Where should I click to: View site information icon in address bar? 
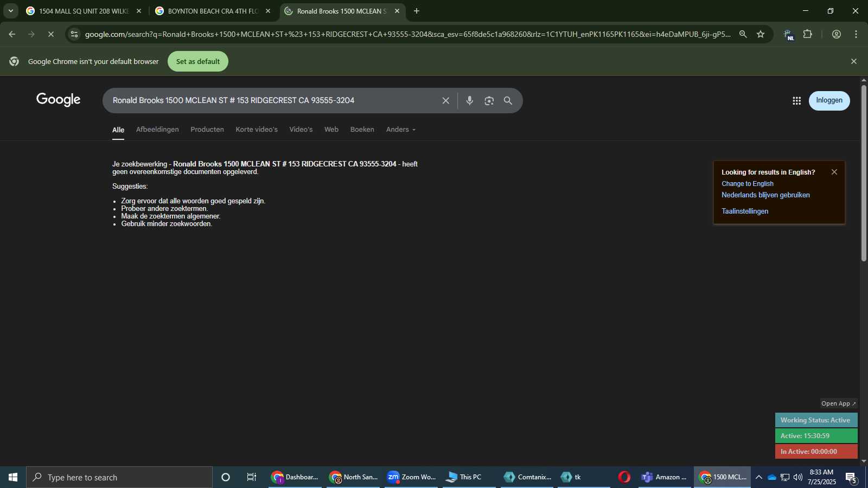pyautogui.click(x=74, y=34)
